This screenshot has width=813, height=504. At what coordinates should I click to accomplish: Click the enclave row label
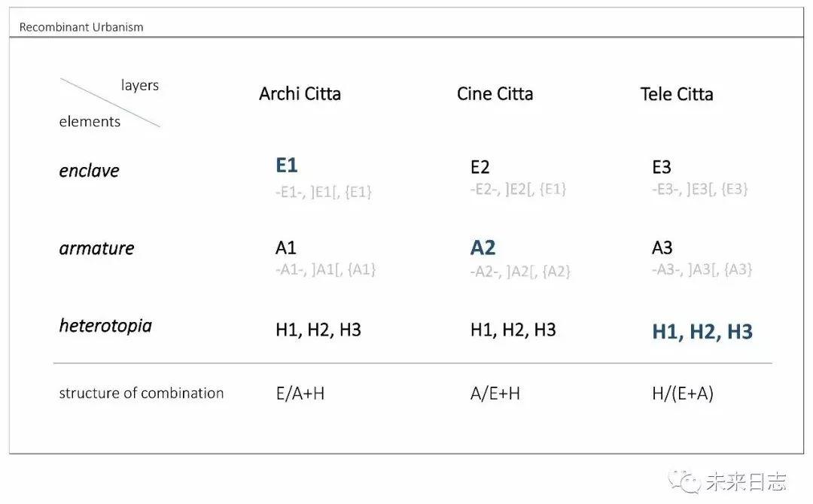pyautogui.click(x=89, y=171)
